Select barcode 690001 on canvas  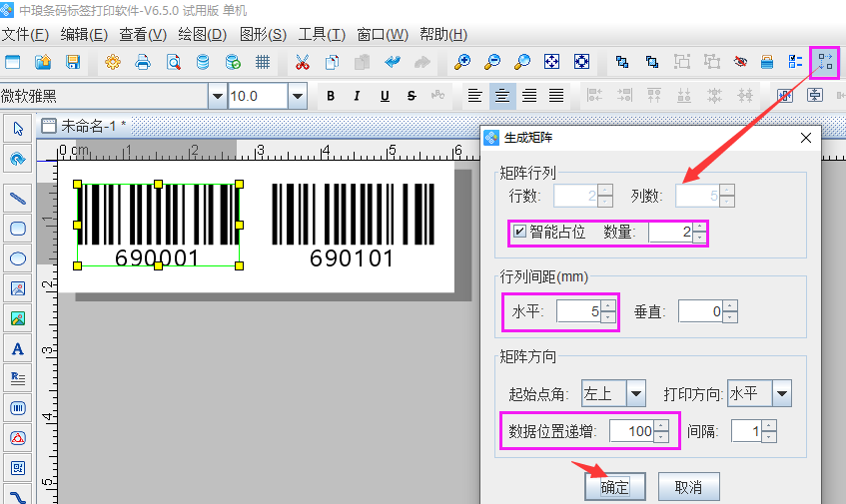(x=158, y=226)
